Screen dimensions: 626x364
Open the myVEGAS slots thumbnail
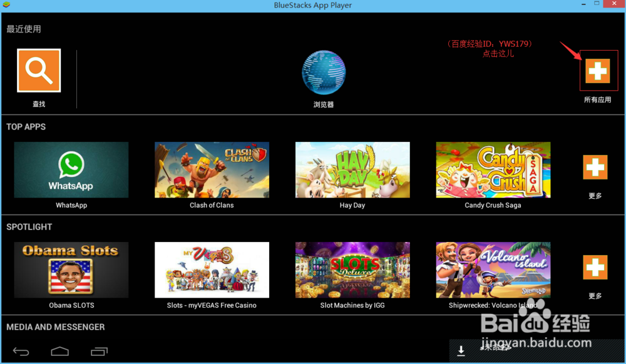(x=212, y=270)
